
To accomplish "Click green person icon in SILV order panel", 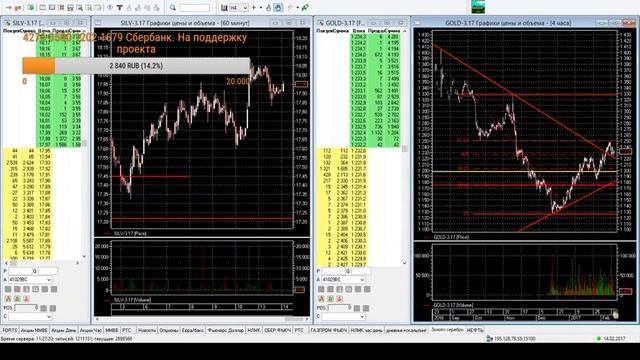I will (17, 298).
